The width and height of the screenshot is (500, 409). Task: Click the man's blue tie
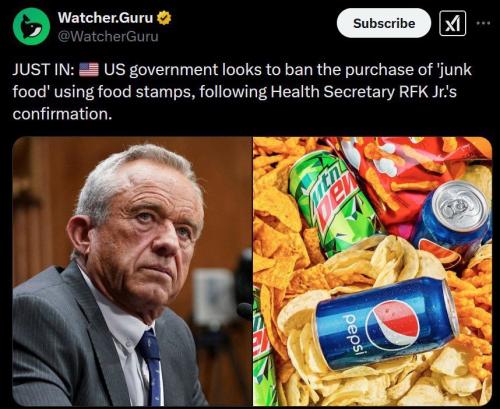[x=151, y=367]
